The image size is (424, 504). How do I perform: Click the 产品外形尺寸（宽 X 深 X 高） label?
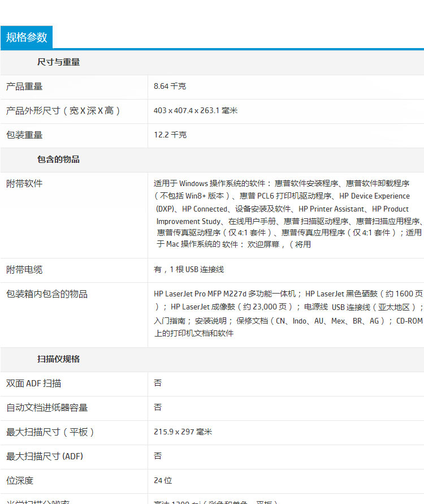click(x=63, y=111)
